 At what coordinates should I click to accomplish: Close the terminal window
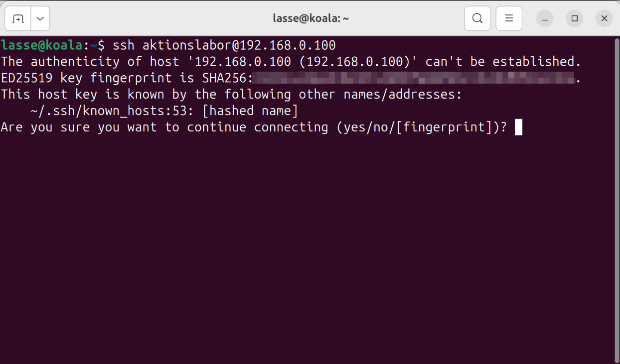(604, 19)
